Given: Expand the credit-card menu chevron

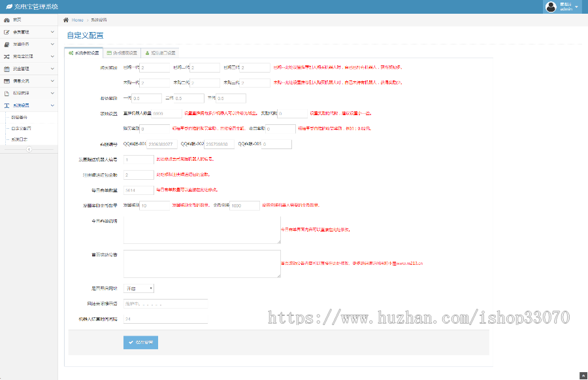Looking at the screenshot, I should click(52, 80).
